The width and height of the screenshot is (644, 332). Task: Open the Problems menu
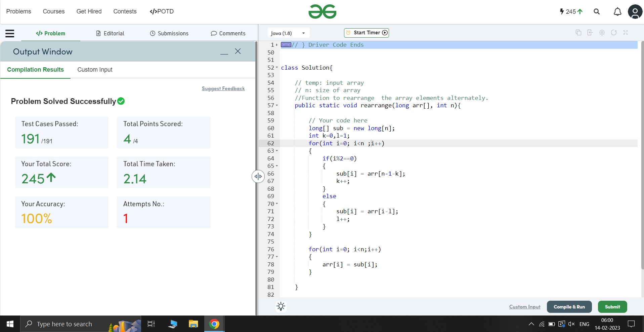[x=18, y=11]
